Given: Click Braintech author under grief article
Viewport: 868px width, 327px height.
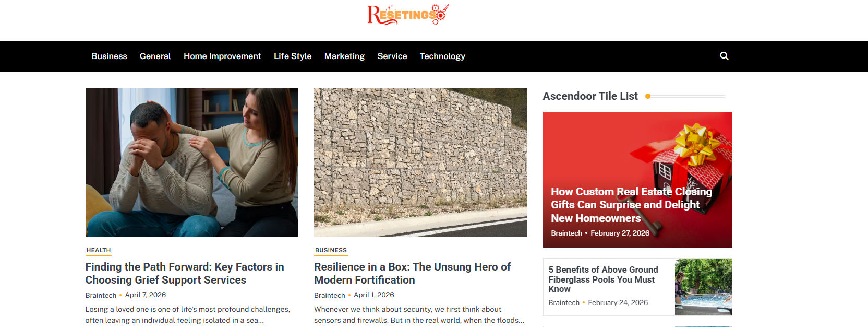Looking at the screenshot, I should [101, 295].
